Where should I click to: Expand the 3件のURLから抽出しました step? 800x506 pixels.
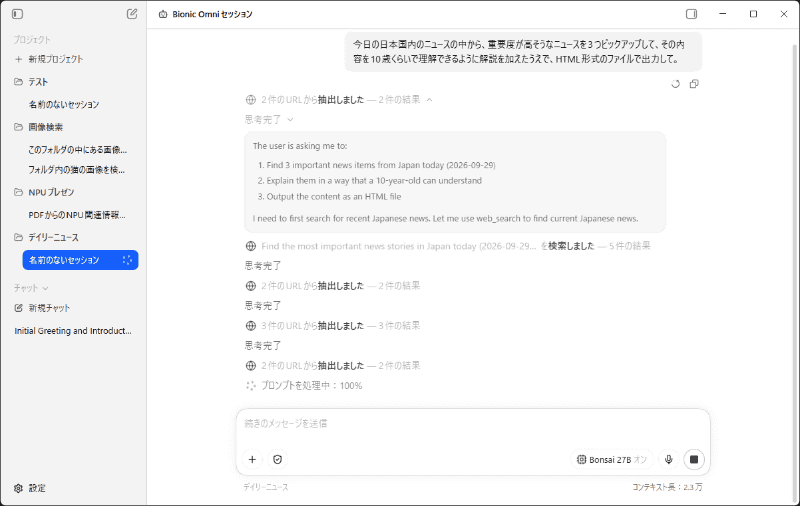(333, 325)
